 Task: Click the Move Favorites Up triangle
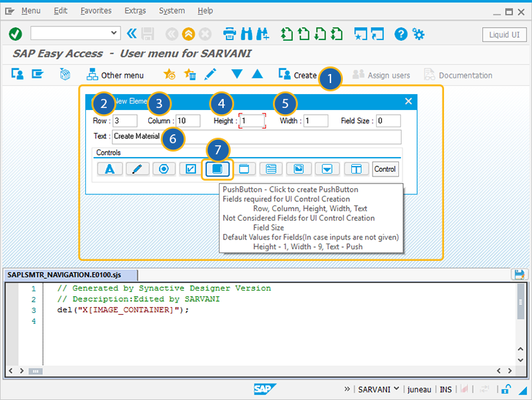258,74
